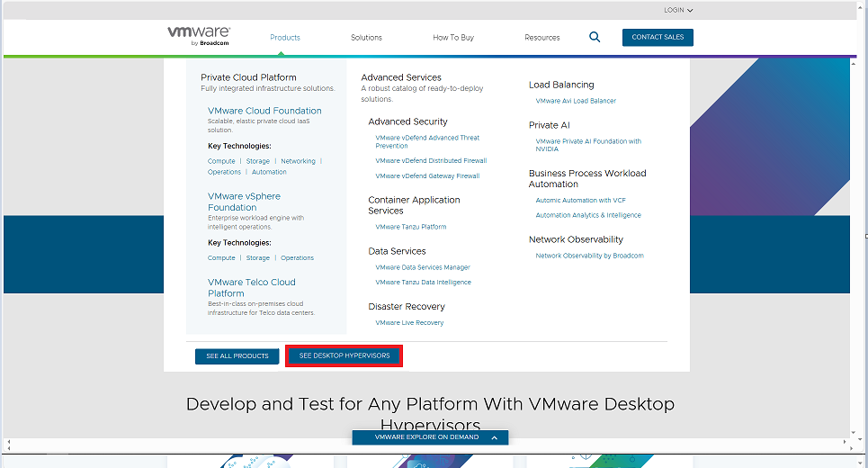This screenshot has height=468, width=868.
Task: Open VMware vDefend Distributed Firewall link
Action: coord(431,160)
